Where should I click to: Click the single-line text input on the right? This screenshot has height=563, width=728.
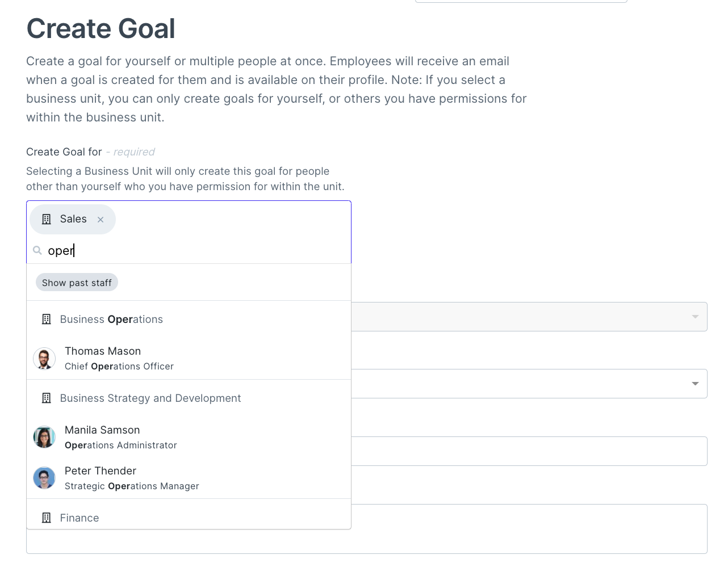[528, 451]
